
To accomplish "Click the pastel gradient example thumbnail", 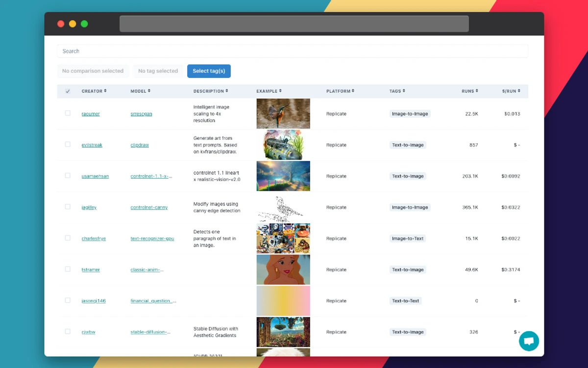I will point(283,301).
